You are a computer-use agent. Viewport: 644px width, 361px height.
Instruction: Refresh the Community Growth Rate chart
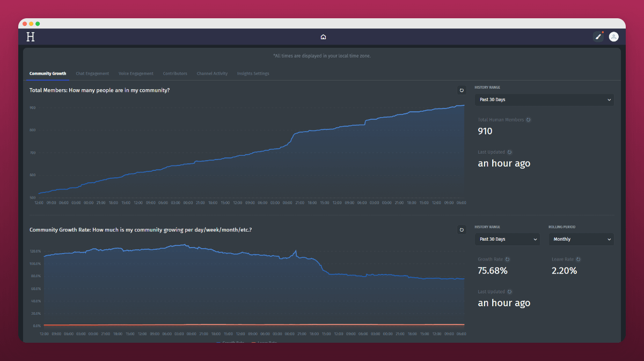click(462, 230)
